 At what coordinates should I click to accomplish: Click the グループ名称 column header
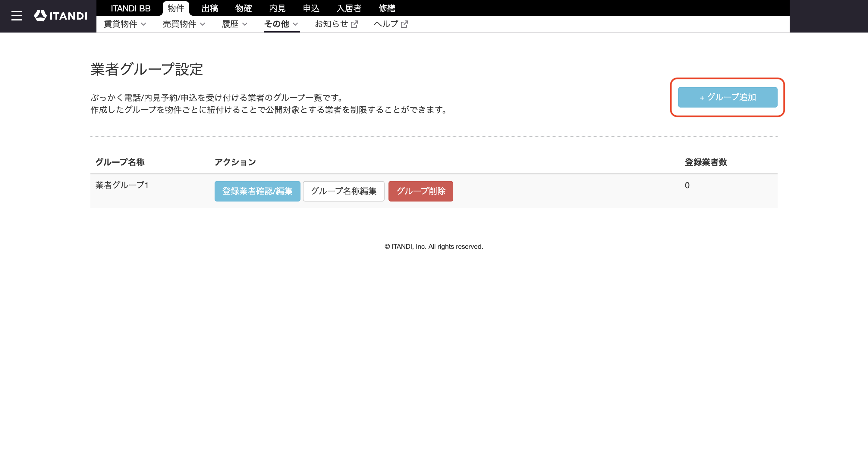[120, 162]
